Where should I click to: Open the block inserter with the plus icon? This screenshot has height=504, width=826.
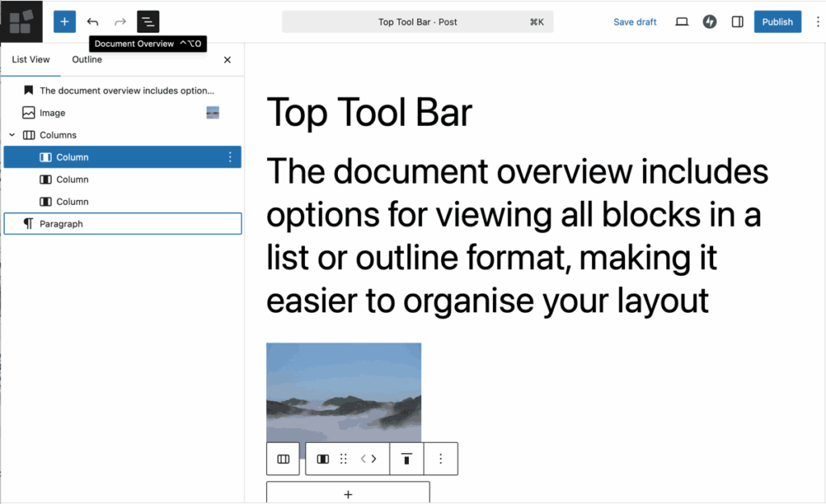pyautogui.click(x=65, y=21)
